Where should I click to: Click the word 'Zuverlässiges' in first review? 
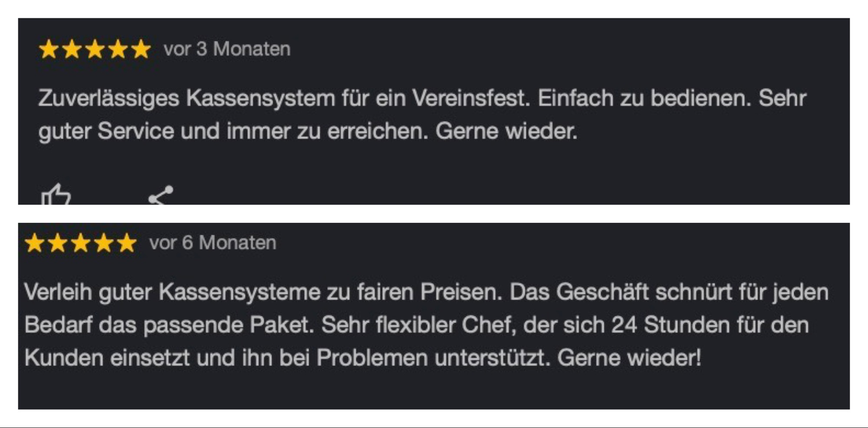pos(108,98)
